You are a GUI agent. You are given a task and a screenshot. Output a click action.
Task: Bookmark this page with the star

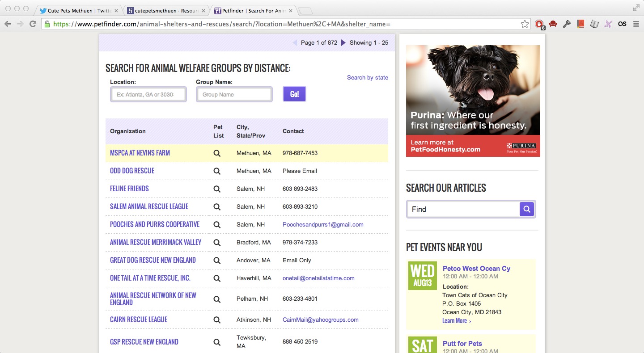pyautogui.click(x=525, y=24)
